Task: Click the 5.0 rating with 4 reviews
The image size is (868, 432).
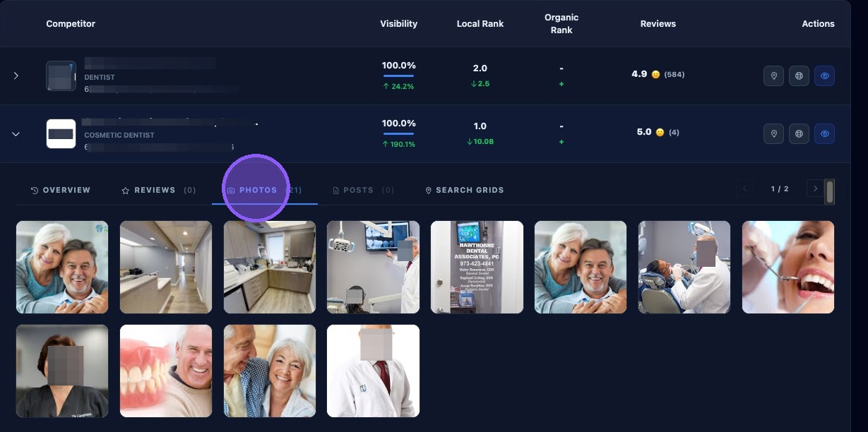Action: point(658,132)
